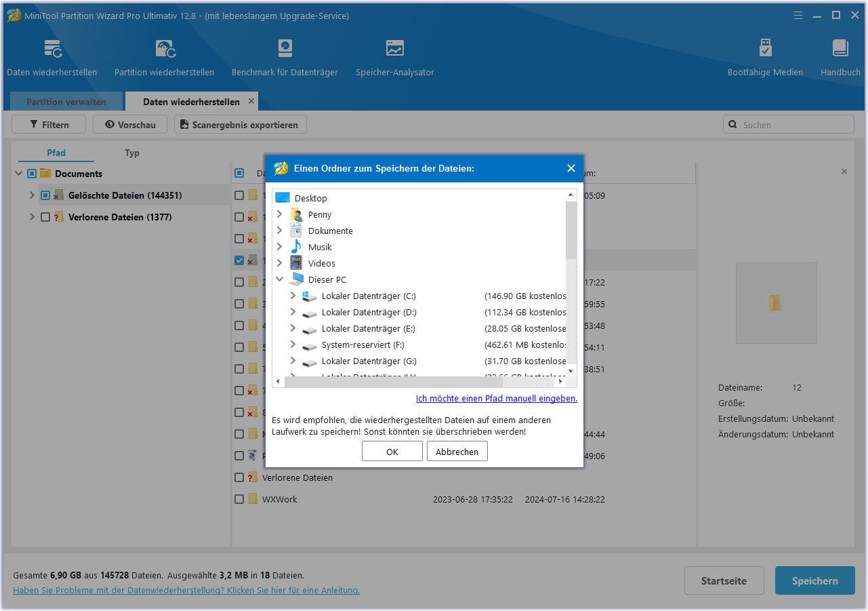The image size is (868, 611).
Task: Close the save folder dialog
Action: pos(571,168)
